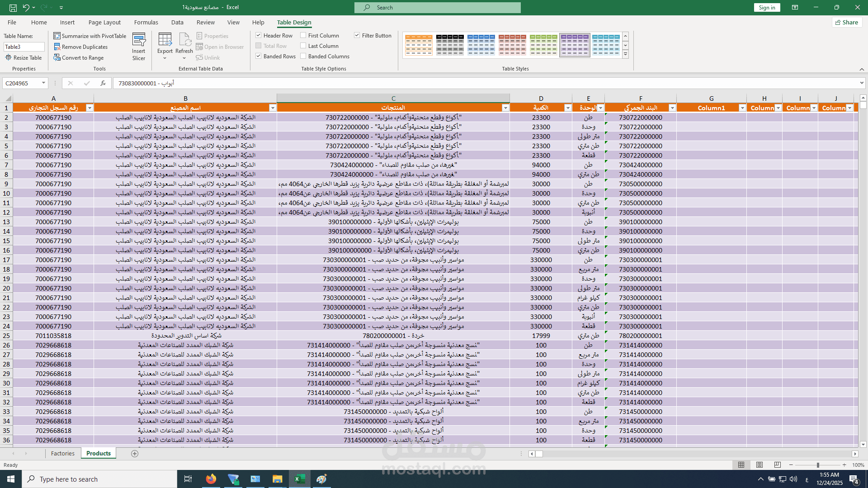Open Firefox from the taskbar
The height and width of the screenshot is (488, 868).
tap(211, 479)
